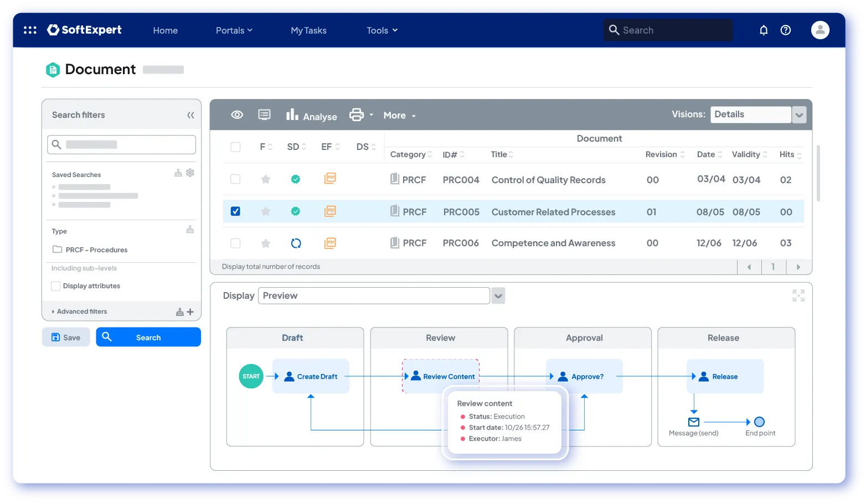Click the eye view icon in toolbar

(x=237, y=115)
